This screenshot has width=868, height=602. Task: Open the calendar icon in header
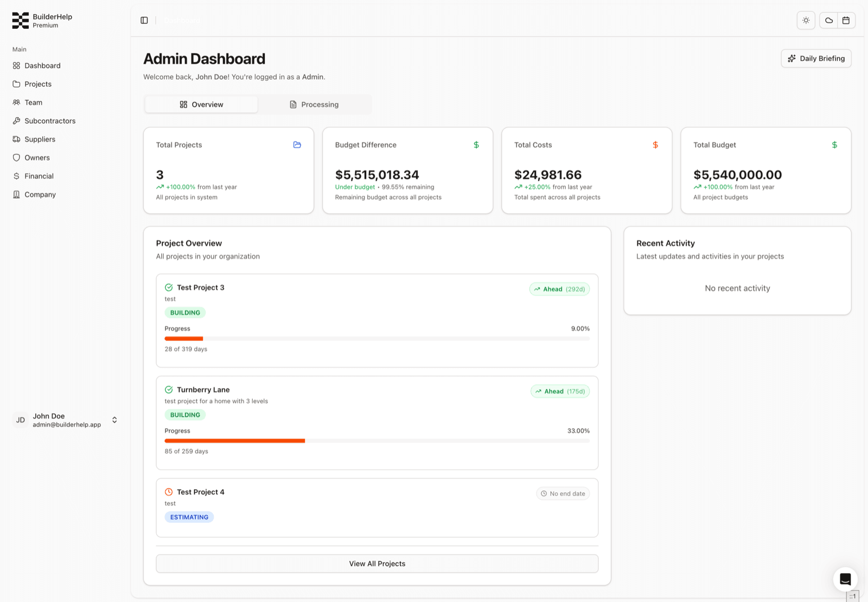(846, 20)
